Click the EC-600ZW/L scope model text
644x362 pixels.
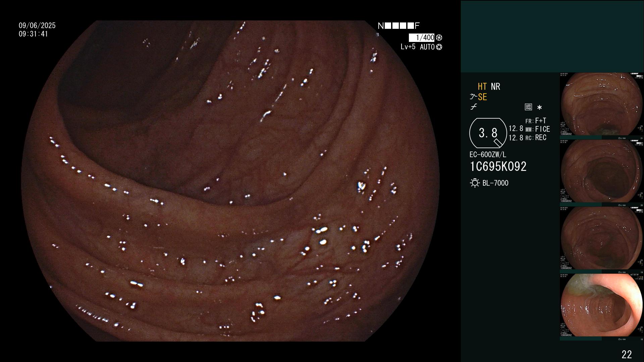tap(488, 155)
